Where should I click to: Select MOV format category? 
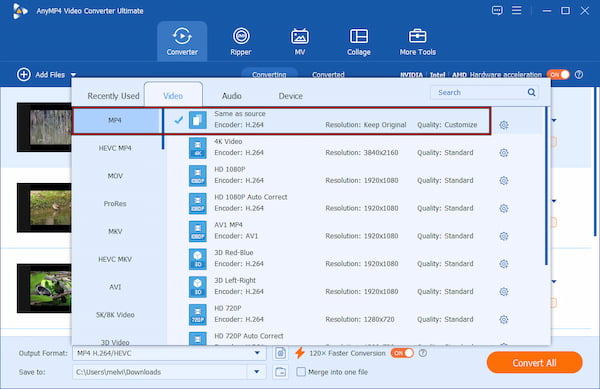(115, 176)
